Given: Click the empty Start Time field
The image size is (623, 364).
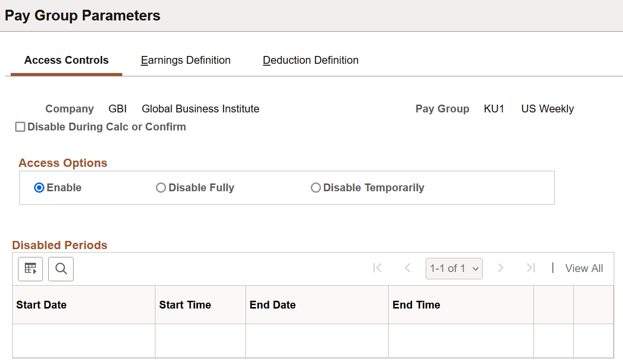Looking at the screenshot, I should tap(200, 341).
